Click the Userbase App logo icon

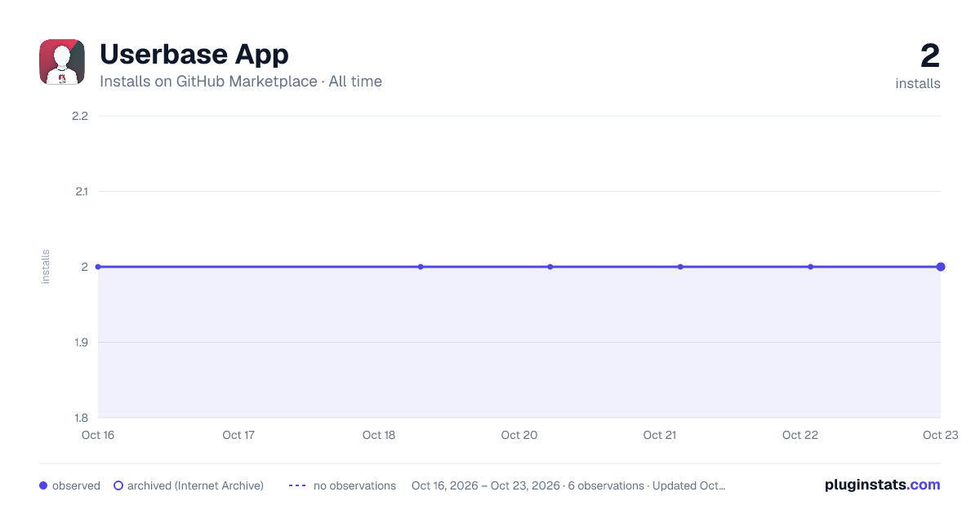coord(62,62)
